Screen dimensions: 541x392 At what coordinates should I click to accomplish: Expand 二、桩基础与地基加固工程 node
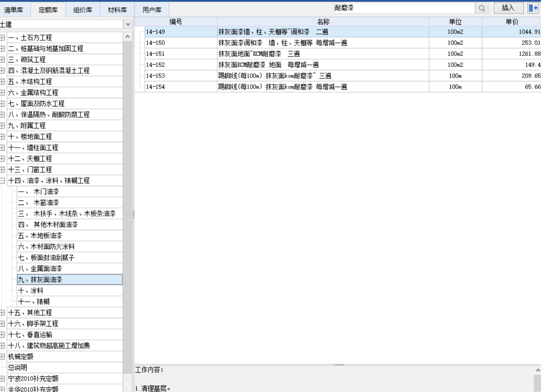coord(3,49)
